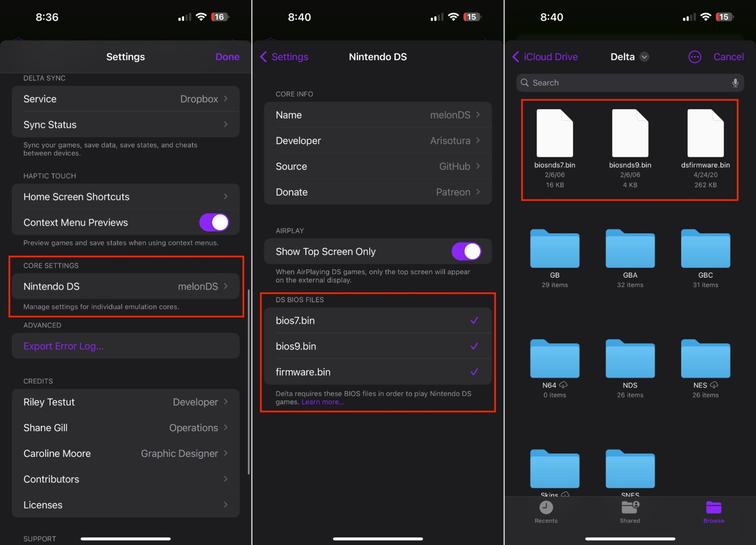Screen dimensions: 756x545
Task: Disable Show Top Screen Only
Action: (466, 251)
